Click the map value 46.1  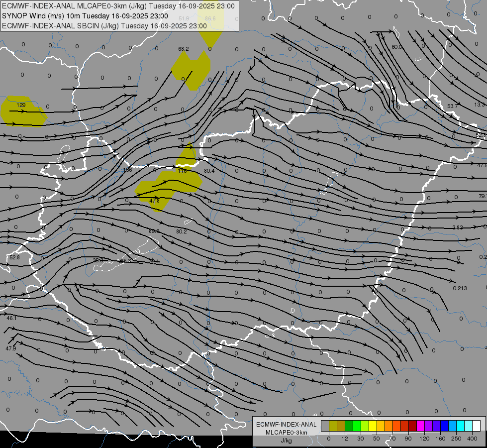point(11,318)
